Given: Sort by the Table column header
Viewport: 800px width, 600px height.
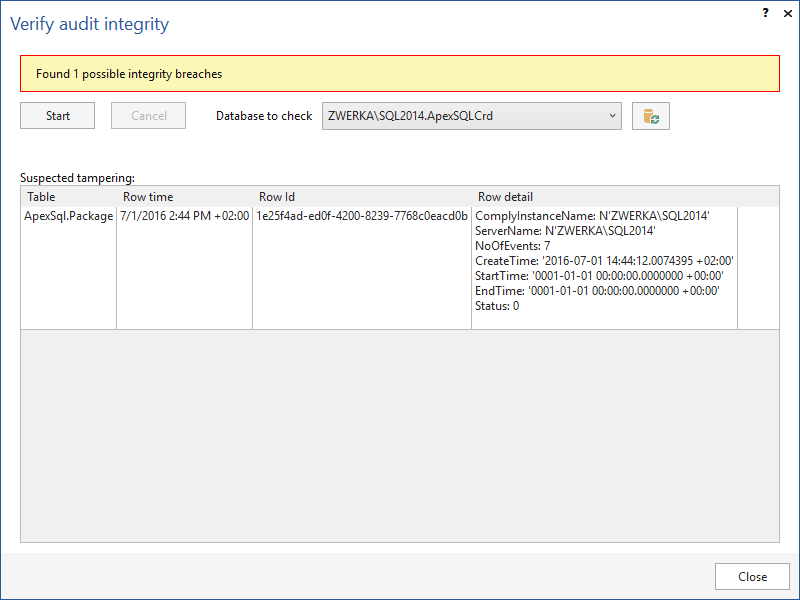Looking at the screenshot, I should (x=68, y=197).
